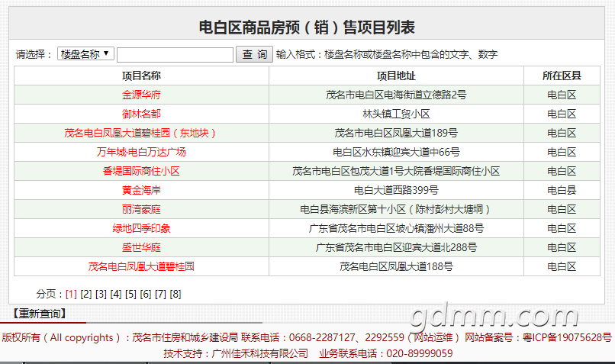Open the 绿地四季印象 project link
The image size is (615, 364).
(141, 229)
